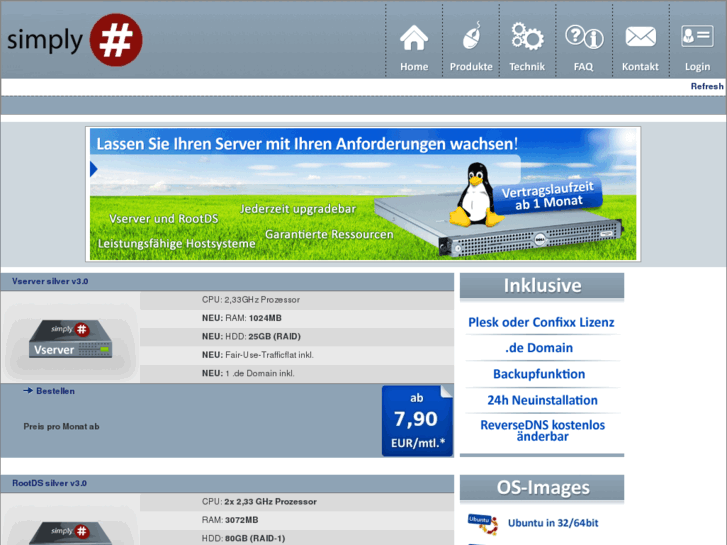Click Plesk oder Confixx Lizenz
The width and height of the screenshot is (727, 545).
[541, 322]
